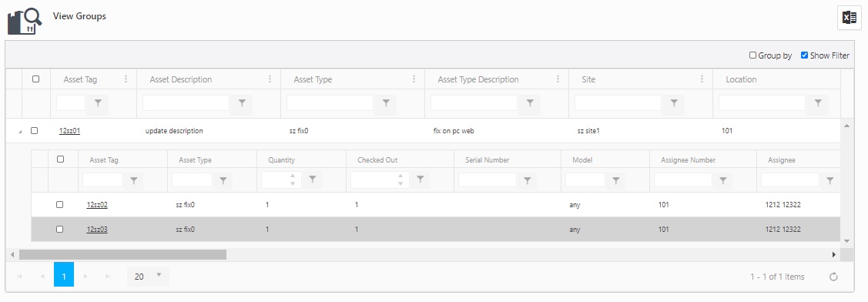The height and width of the screenshot is (302, 868).
Task: Open the Asset Tag column options menu
Action: 126,79
